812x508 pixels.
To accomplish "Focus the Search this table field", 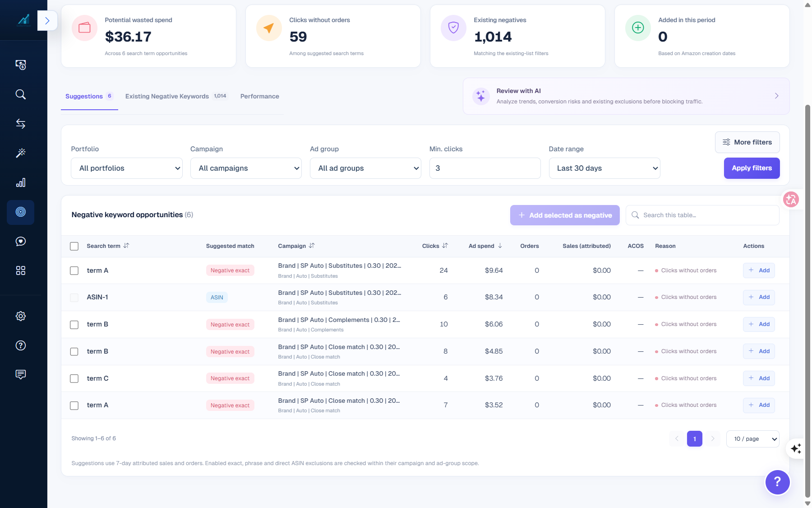I will pyautogui.click(x=702, y=215).
